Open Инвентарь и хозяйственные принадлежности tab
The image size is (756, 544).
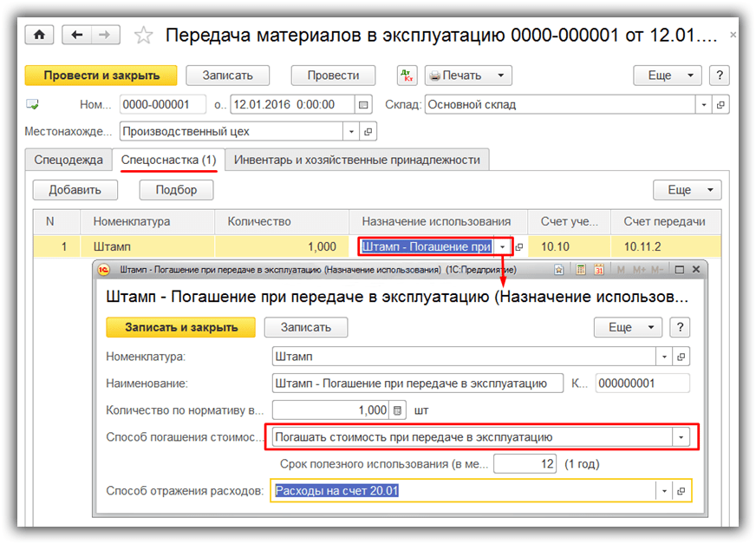(x=357, y=160)
